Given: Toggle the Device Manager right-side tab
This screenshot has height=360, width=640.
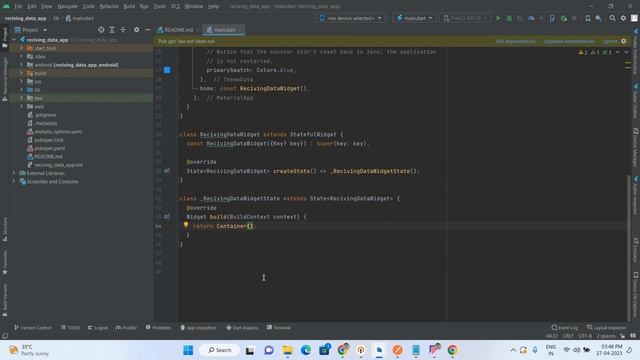Looking at the screenshot, I should click(636, 148).
